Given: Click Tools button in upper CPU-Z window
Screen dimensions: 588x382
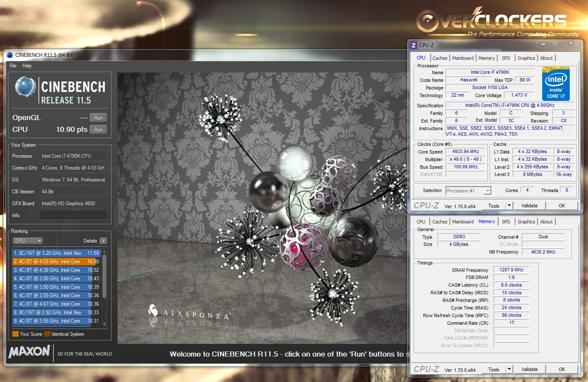Looking at the screenshot, I should [x=494, y=206].
